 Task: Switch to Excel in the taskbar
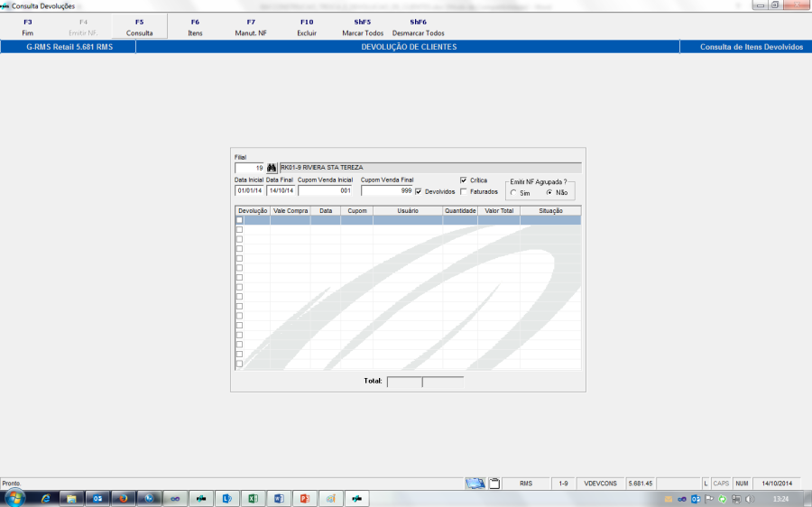pos(253,499)
